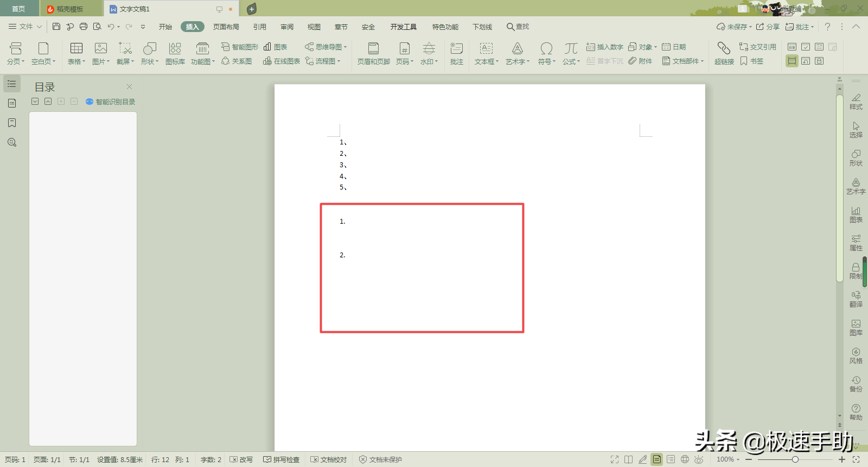Toggle the protect form lock icon
868x467 pixels.
(x=819, y=61)
